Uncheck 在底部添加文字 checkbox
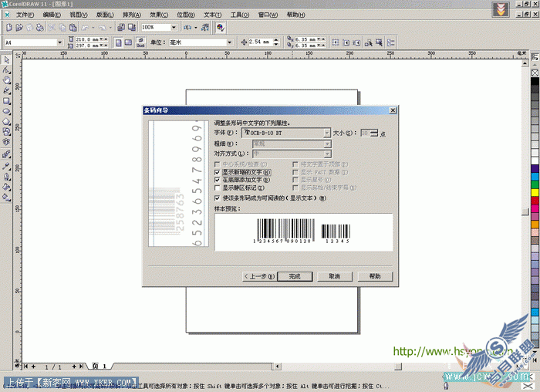Viewport: 540px width, 392px height. pos(218,180)
